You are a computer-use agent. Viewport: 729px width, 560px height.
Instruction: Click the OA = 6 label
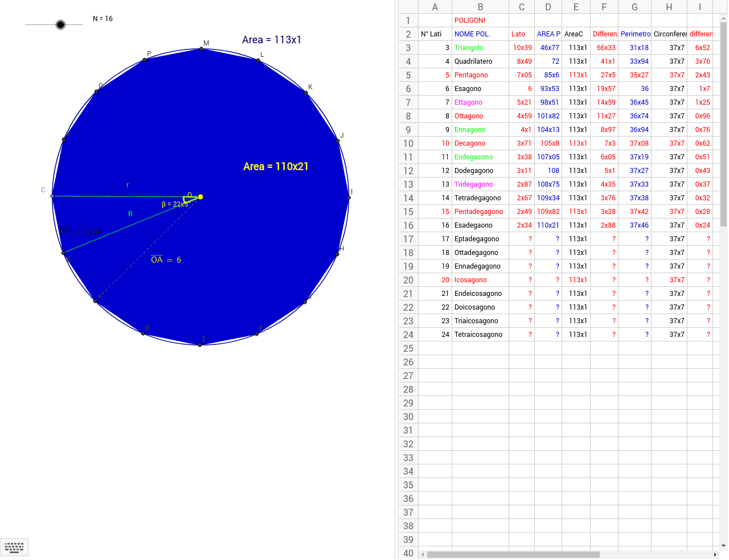166,260
